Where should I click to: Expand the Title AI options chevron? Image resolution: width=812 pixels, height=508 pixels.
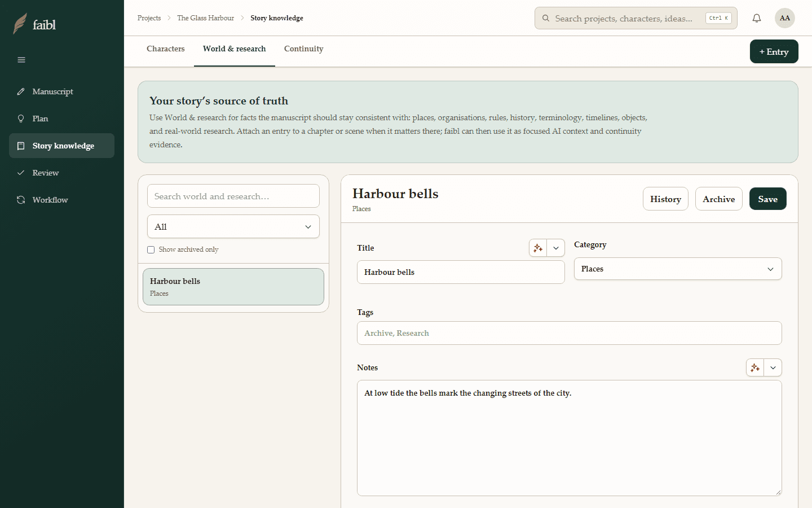[556, 248]
